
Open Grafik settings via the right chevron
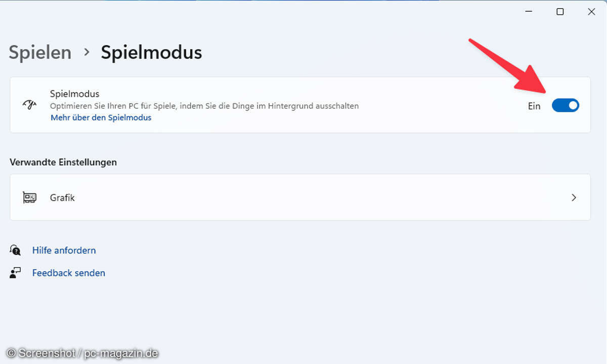tap(574, 197)
